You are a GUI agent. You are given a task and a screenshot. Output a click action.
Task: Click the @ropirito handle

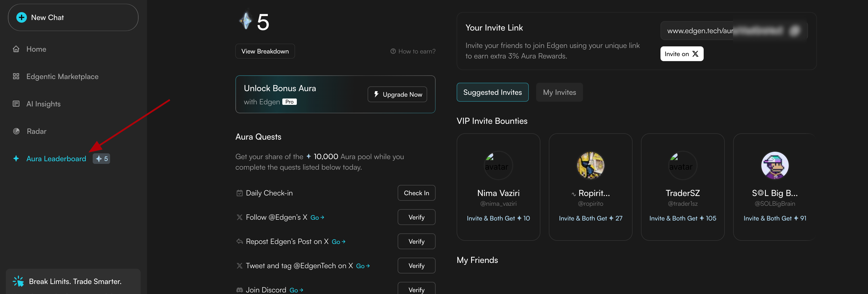(590, 204)
